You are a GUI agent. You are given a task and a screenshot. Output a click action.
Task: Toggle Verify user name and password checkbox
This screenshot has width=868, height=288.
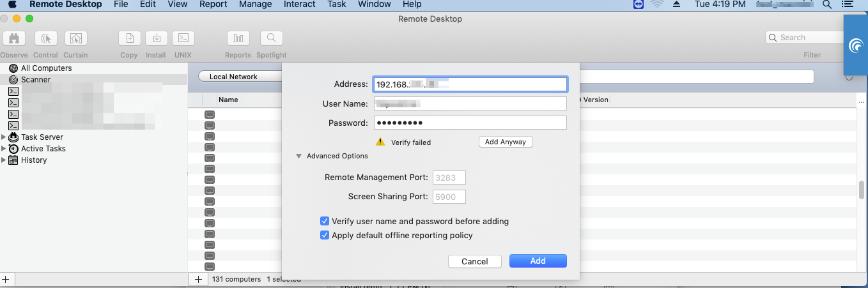pos(325,221)
